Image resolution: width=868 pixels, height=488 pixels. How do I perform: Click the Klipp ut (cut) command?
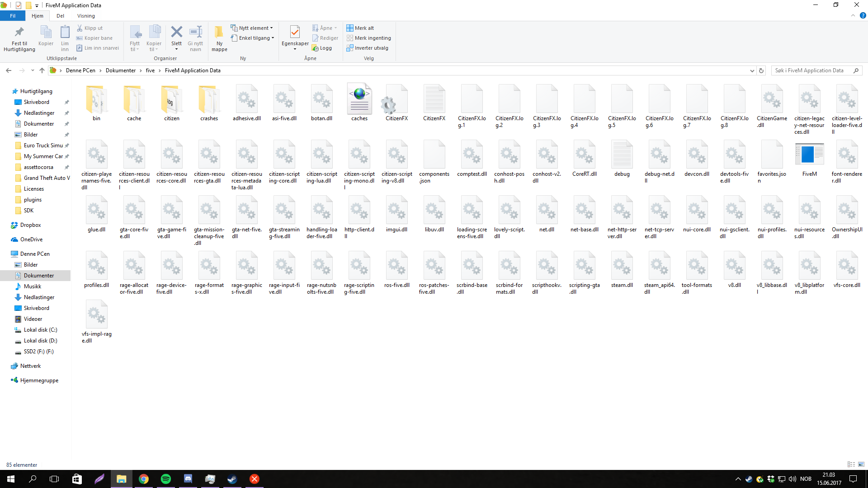pyautogui.click(x=90, y=28)
